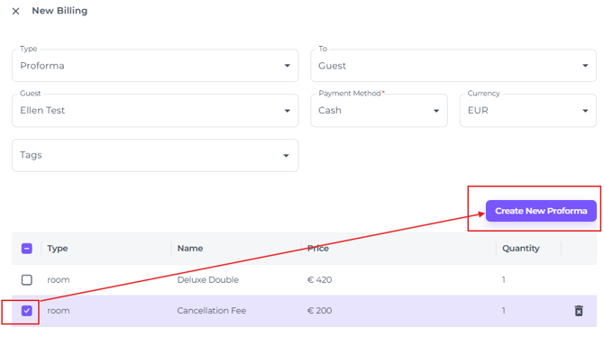604x364 pixels.
Task: Select the Deluxe Double item name
Action: (207, 280)
